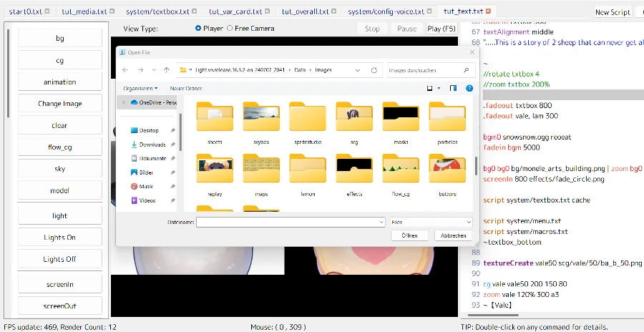Click the Abbrechen button
The height and width of the screenshot is (332, 644).
coord(453,235)
